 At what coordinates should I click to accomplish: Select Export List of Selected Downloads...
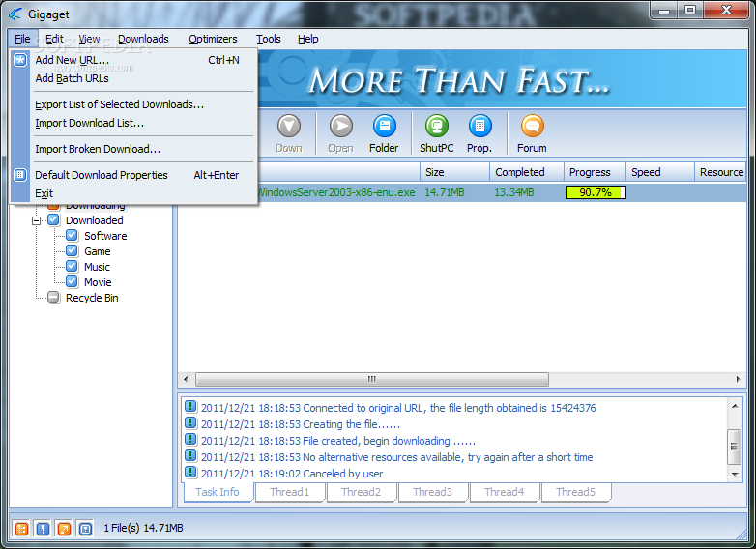[x=134, y=104]
